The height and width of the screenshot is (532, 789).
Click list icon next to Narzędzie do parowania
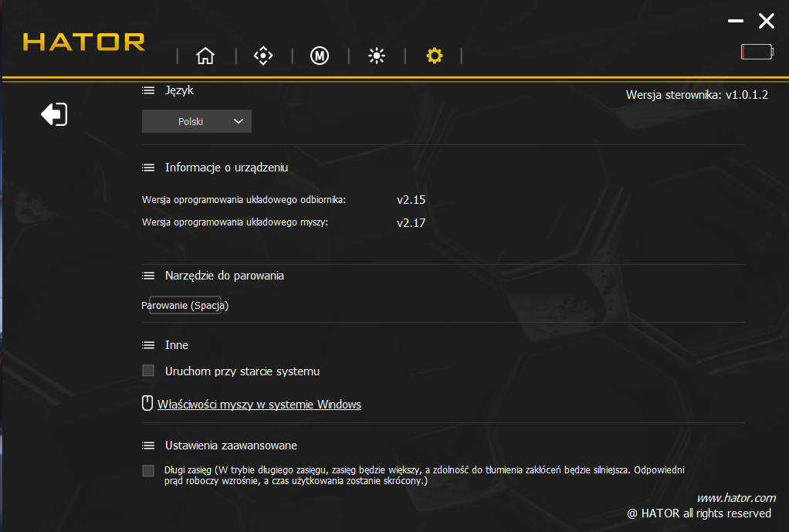pos(148,276)
